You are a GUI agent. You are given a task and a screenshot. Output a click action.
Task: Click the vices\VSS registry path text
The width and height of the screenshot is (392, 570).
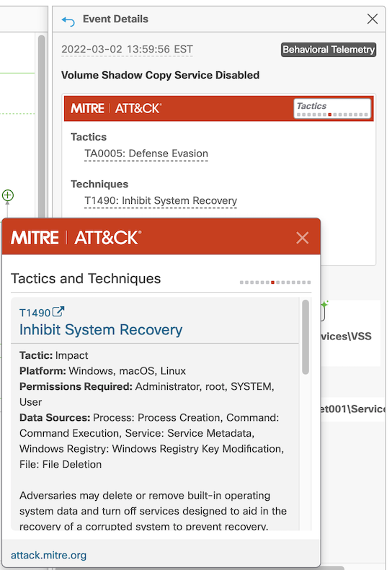pyautogui.click(x=346, y=337)
